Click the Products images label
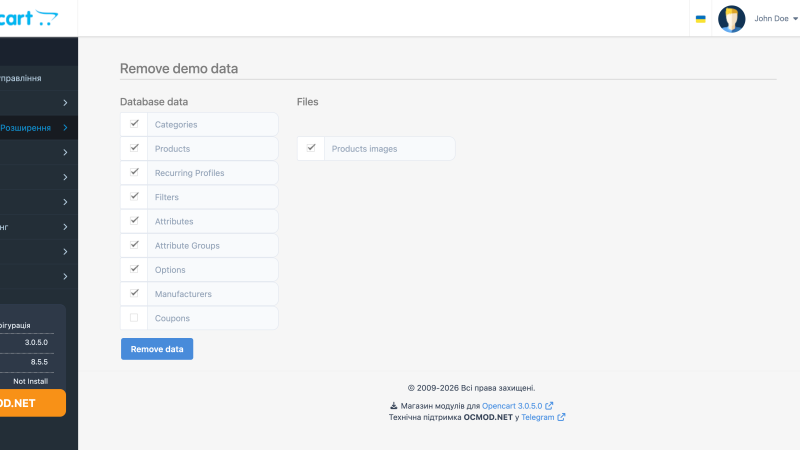Viewport: 800px width, 450px height. click(x=364, y=148)
